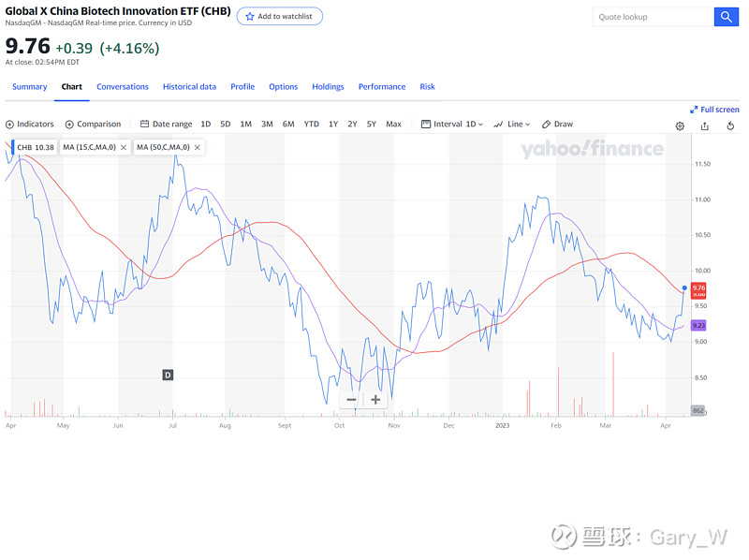Open the Date range calendar picker
The image size is (749, 560).
(167, 124)
